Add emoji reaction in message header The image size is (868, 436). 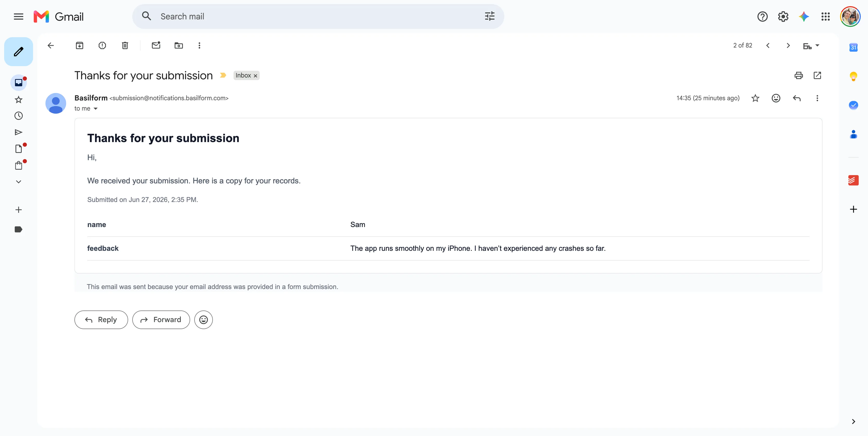tap(776, 98)
